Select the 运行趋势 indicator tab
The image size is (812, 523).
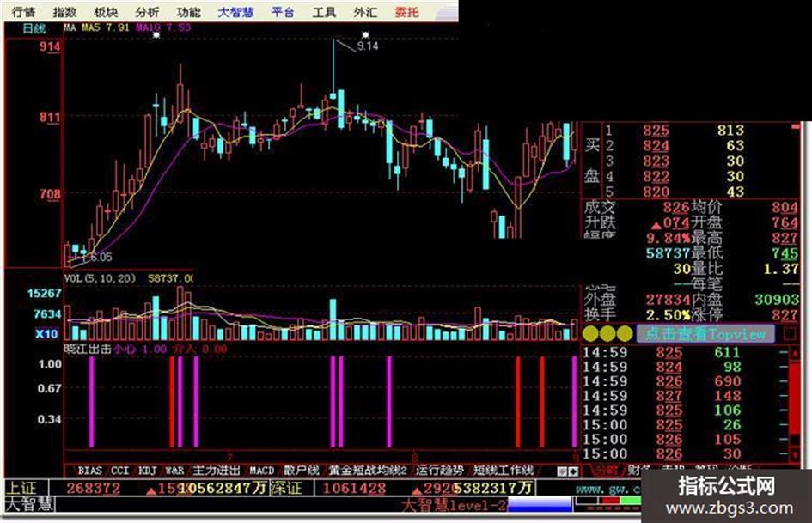pyautogui.click(x=440, y=470)
